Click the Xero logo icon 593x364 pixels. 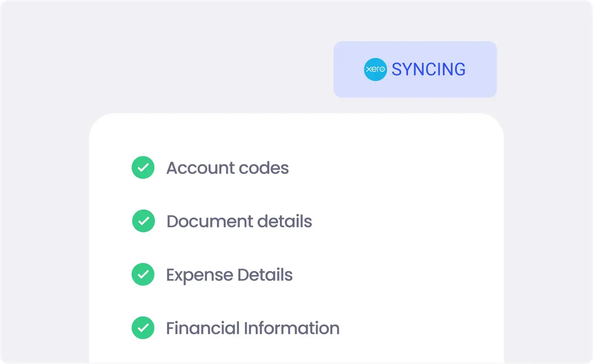[x=375, y=69]
